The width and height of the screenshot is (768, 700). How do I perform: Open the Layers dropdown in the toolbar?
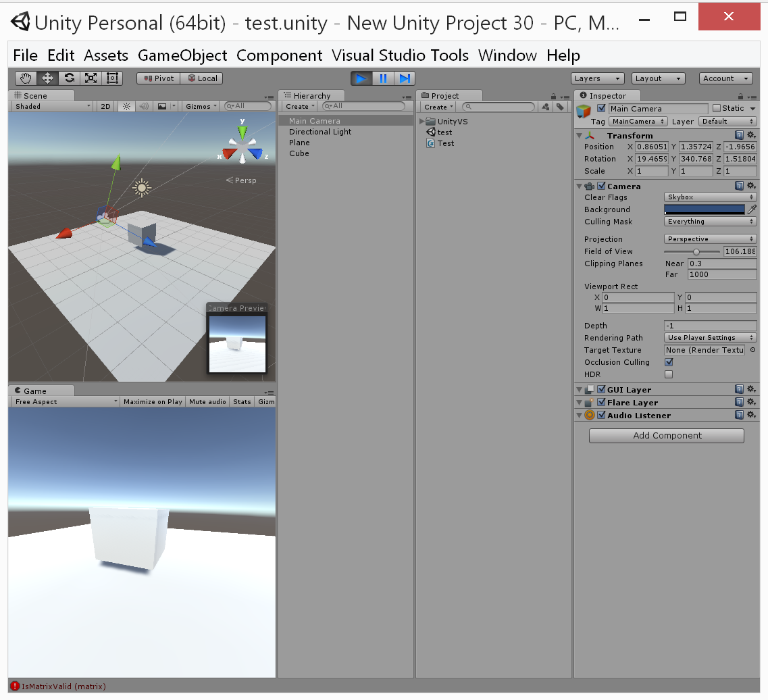pos(597,78)
